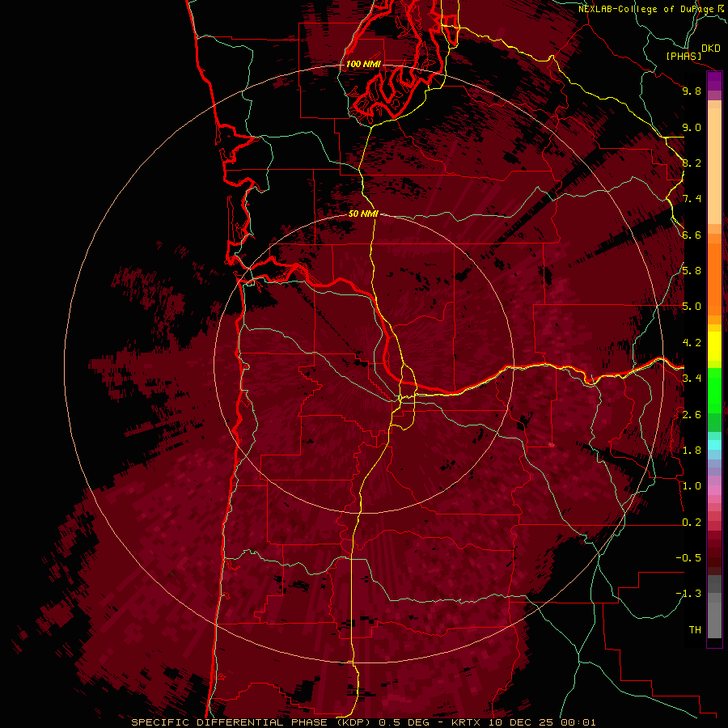
Task: Click the 8.2 value on the color scale
Action: click(692, 163)
